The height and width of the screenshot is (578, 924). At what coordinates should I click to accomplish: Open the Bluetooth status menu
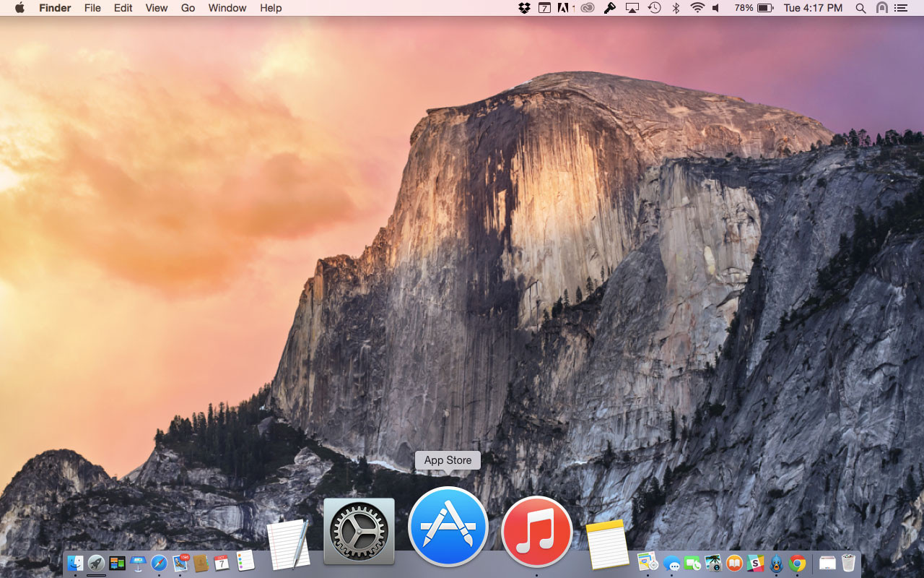click(676, 8)
